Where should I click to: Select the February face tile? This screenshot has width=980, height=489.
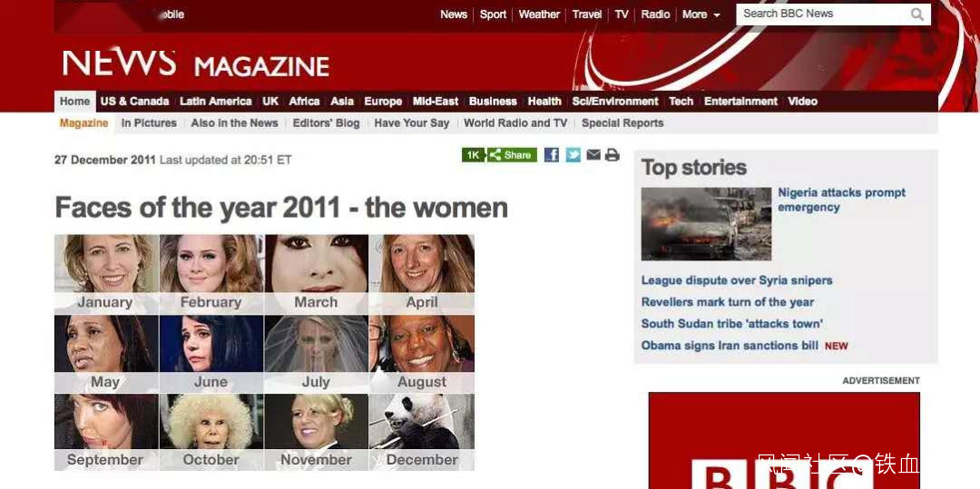click(x=211, y=274)
